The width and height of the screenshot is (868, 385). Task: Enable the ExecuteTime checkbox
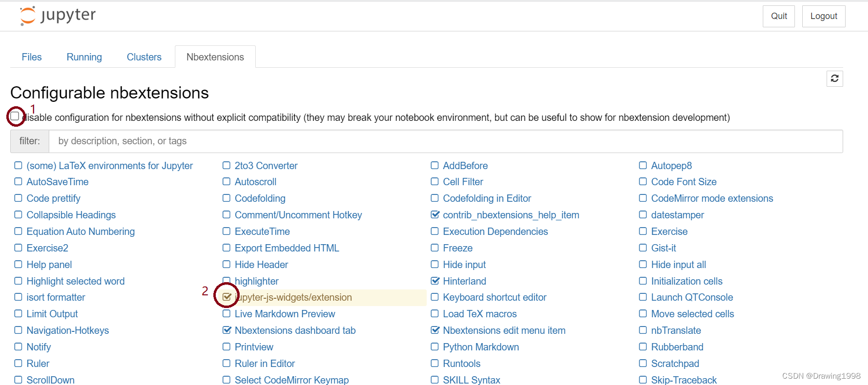coord(226,231)
